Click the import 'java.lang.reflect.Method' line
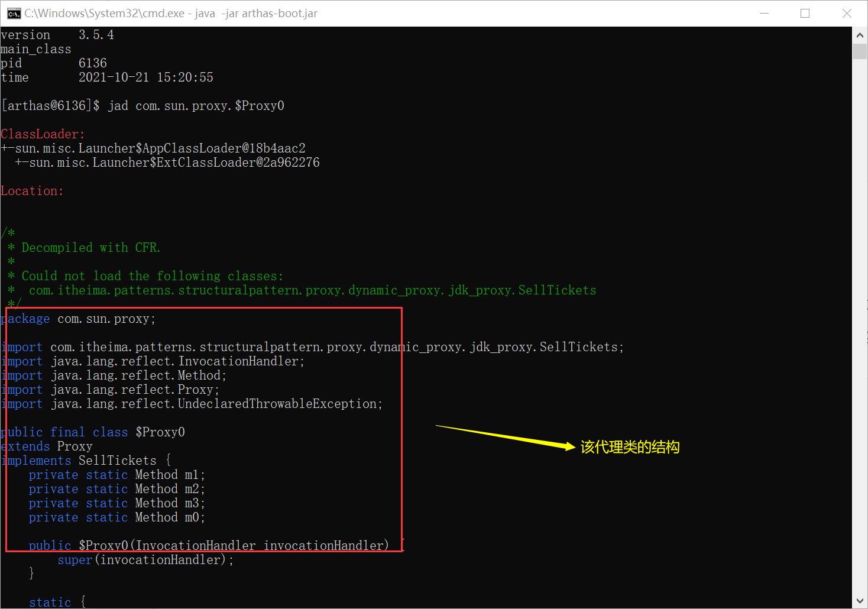The width and height of the screenshot is (868, 609). (114, 375)
